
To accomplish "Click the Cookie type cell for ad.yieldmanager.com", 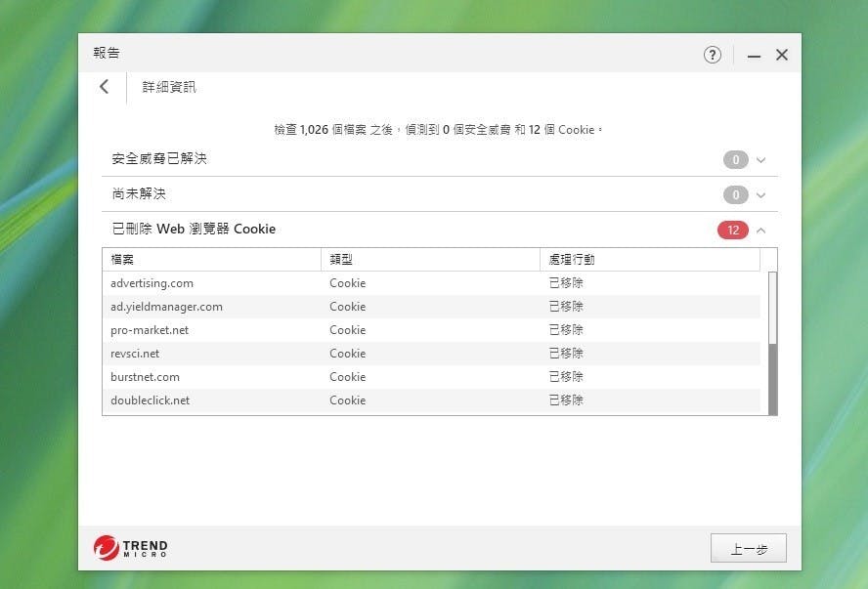I will (348, 307).
